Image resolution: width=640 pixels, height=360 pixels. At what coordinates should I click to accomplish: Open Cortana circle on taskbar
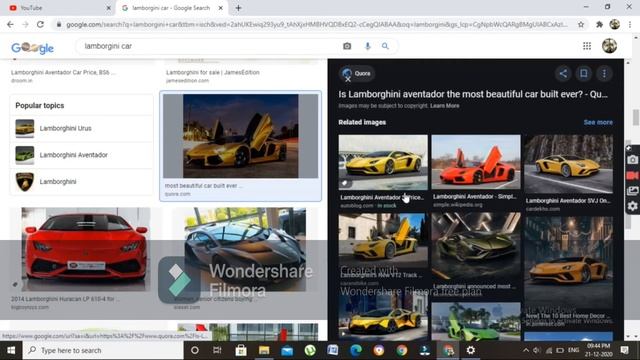(195, 350)
